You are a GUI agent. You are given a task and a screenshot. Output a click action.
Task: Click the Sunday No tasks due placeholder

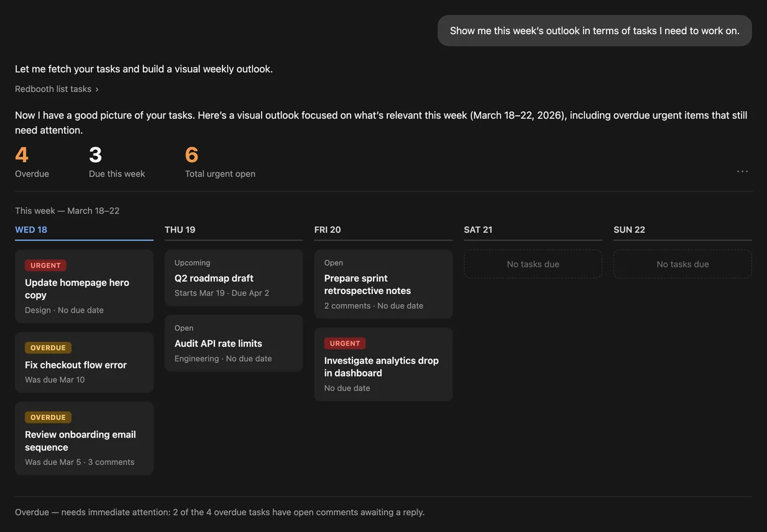click(x=682, y=264)
